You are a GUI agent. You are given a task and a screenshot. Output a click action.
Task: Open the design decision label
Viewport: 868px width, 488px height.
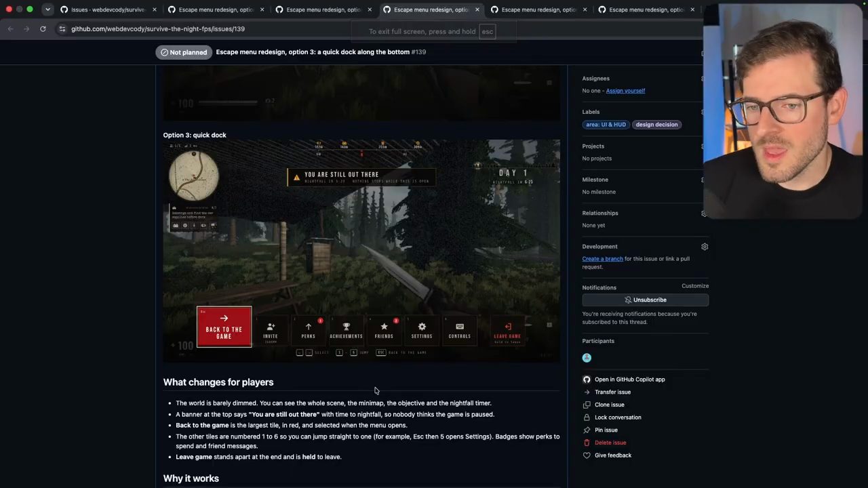click(x=656, y=125)
